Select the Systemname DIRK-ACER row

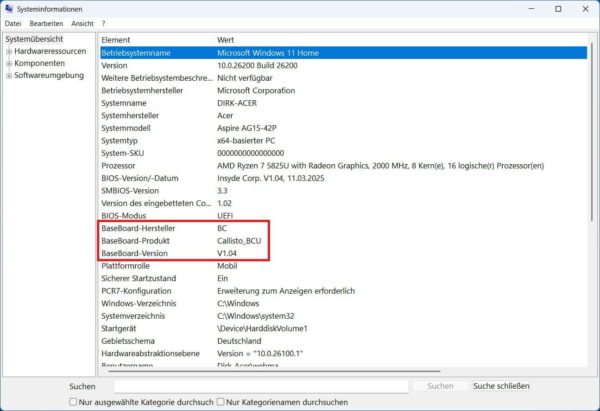pyautogui.click(x=343, y=103)
